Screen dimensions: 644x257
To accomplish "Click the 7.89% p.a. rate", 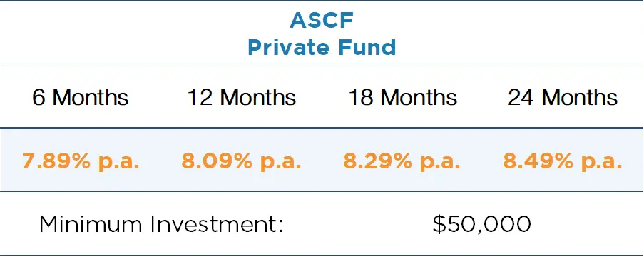I will (x=81, y=161).
